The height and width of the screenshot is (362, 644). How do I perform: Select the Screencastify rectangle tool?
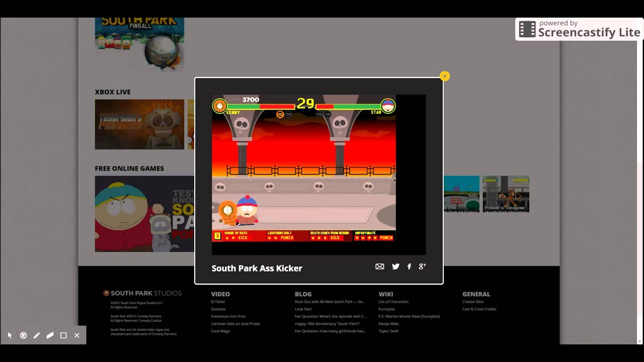63,335
